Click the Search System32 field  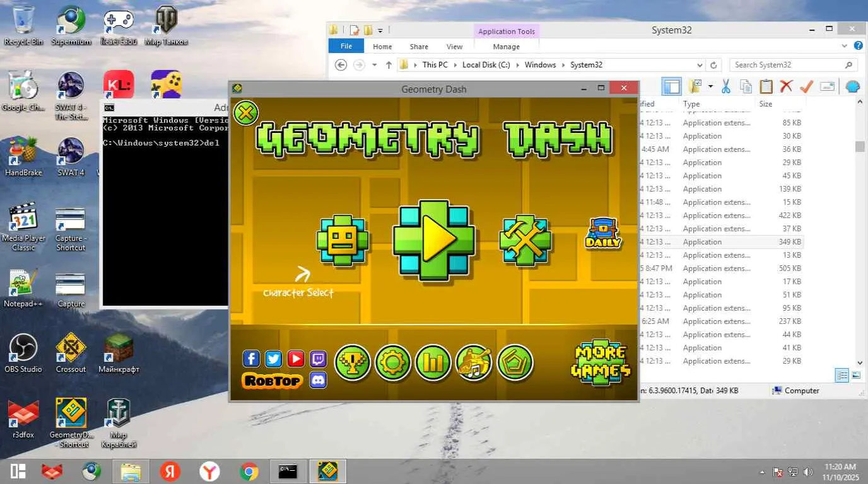(794, 65)
